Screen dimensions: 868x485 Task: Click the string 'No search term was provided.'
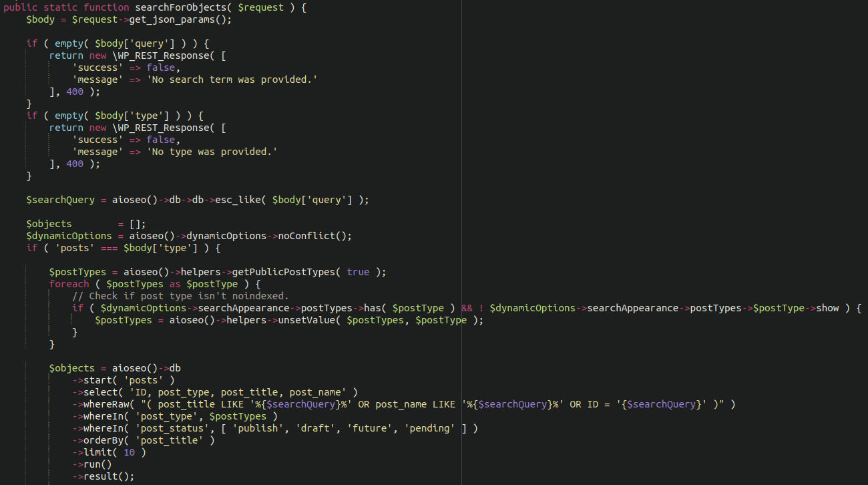[x=232, y=79]
